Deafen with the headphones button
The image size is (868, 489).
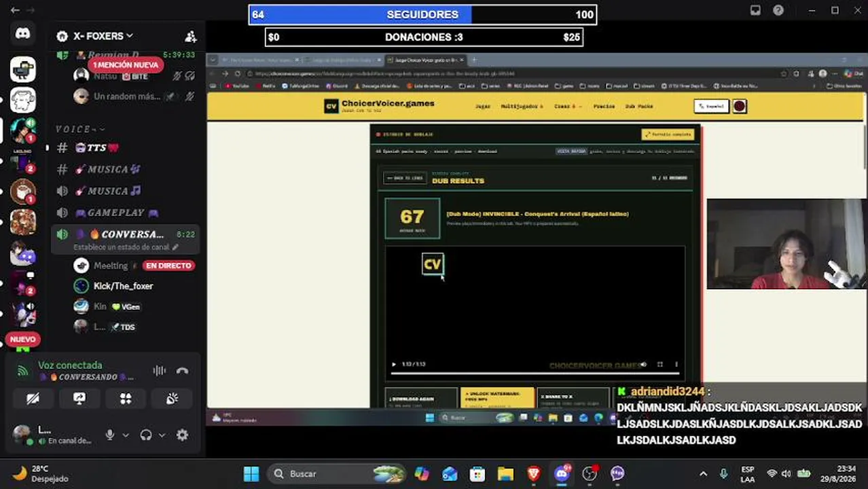146,435
